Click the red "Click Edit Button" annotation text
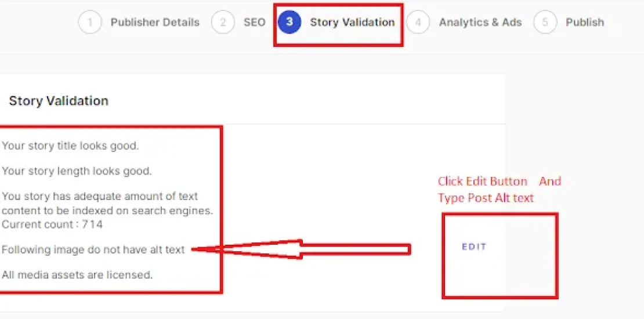This screenshot has width=644, height=319. click(x=483, y=182)
